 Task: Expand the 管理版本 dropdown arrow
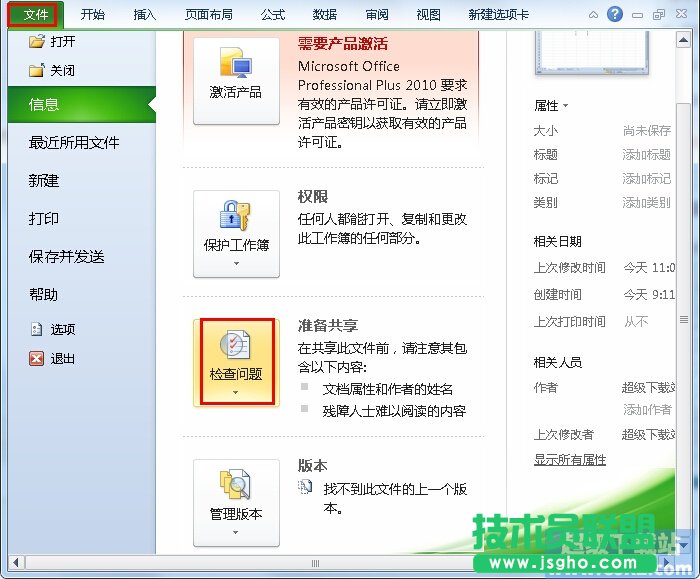pyautogui.click(x=236, y=532)
